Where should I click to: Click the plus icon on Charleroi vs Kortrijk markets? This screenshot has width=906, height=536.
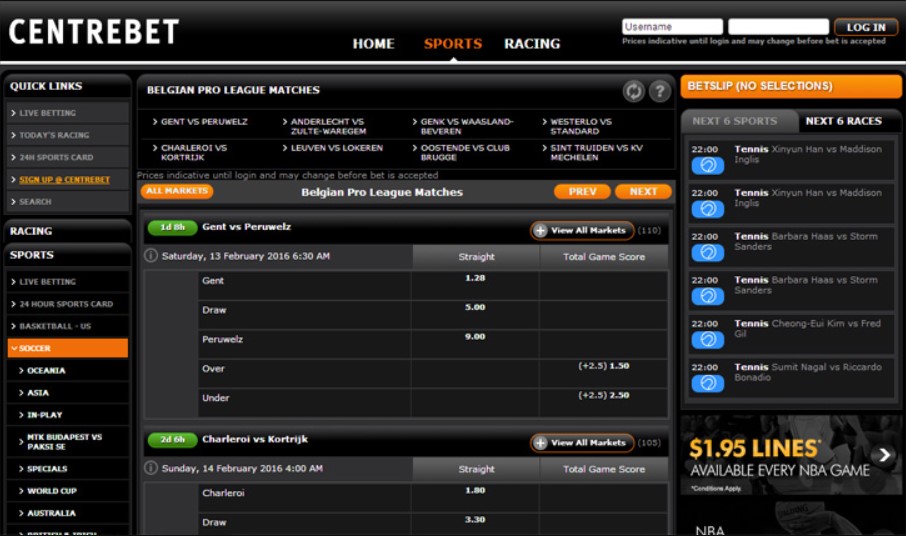(540, 443)
